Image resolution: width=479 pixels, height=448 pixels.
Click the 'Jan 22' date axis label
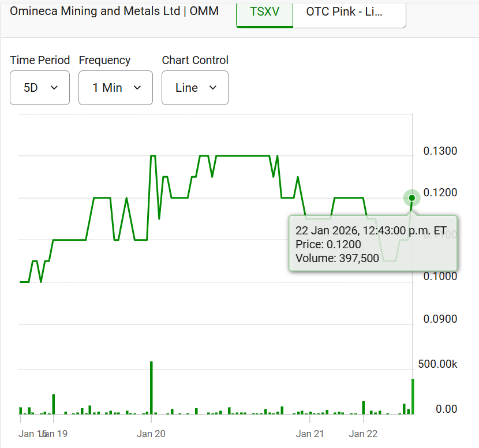(363, 434)
